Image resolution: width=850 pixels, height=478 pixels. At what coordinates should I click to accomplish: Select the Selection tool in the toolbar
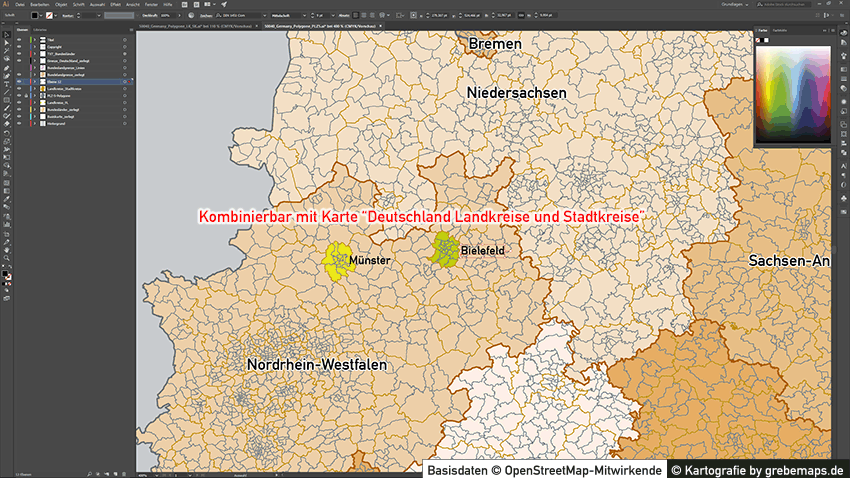click(x=6, y=36)
